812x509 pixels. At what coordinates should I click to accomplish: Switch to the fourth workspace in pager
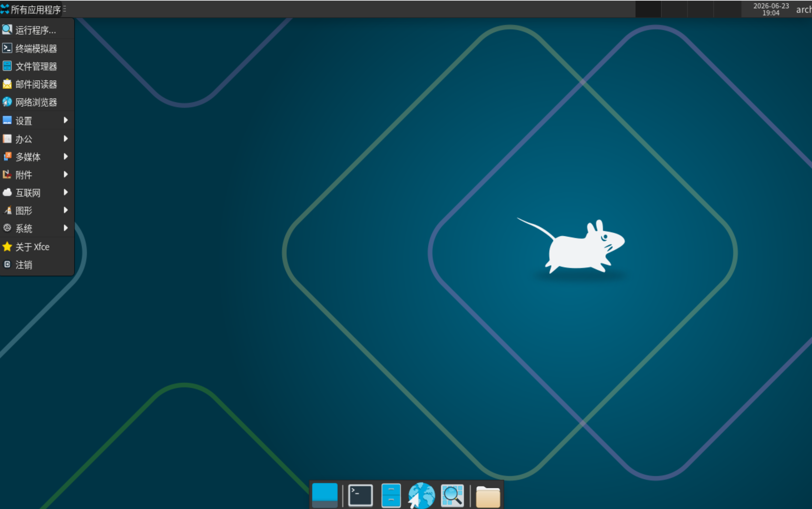tap(727, 9)
